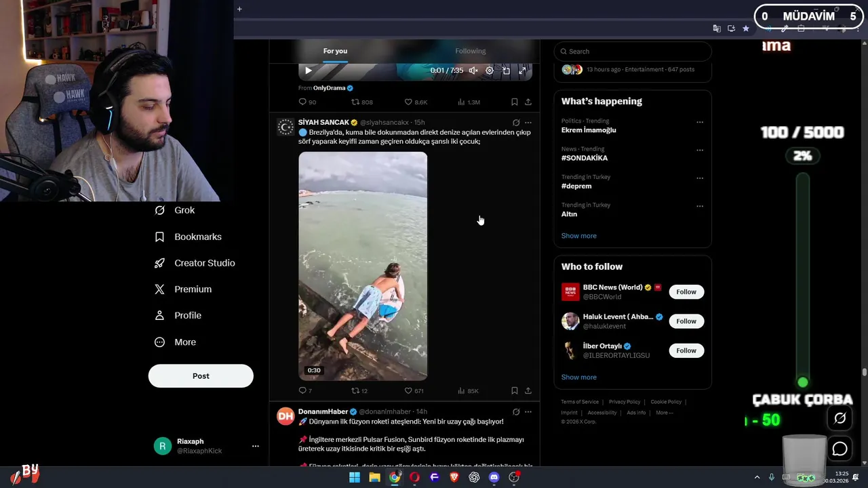Open more options for Altın trend
868x488 pixels.
(x=700, y=206)
